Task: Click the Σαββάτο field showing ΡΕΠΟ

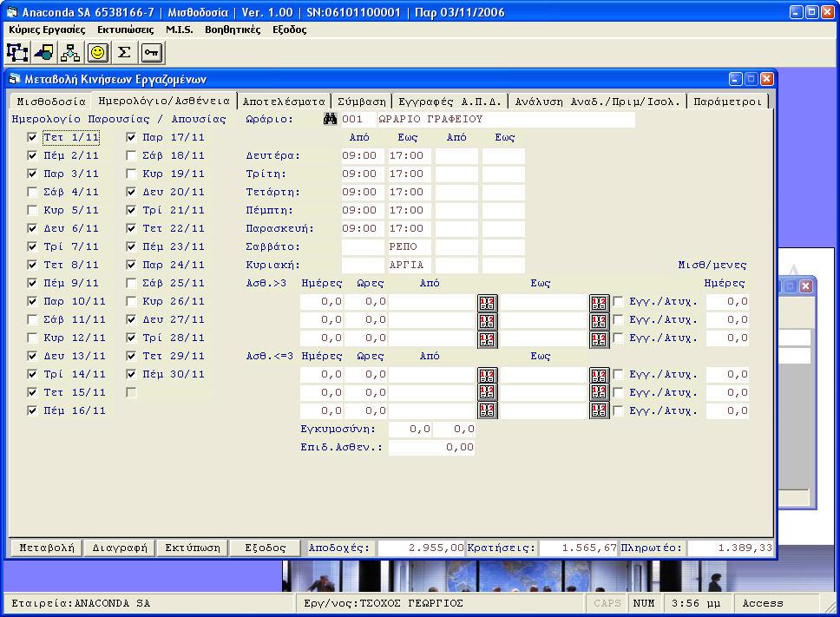Action: coord(410,247)
